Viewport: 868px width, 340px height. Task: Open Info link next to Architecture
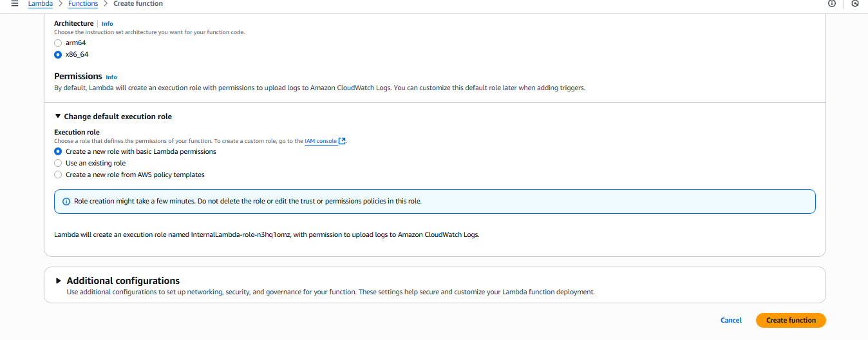tap(107, 24)
